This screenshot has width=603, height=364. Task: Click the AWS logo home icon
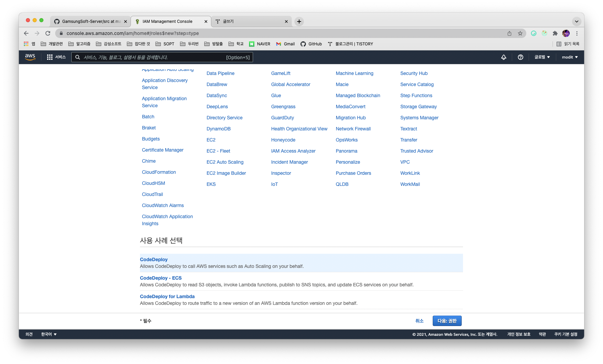click(30, 57)
